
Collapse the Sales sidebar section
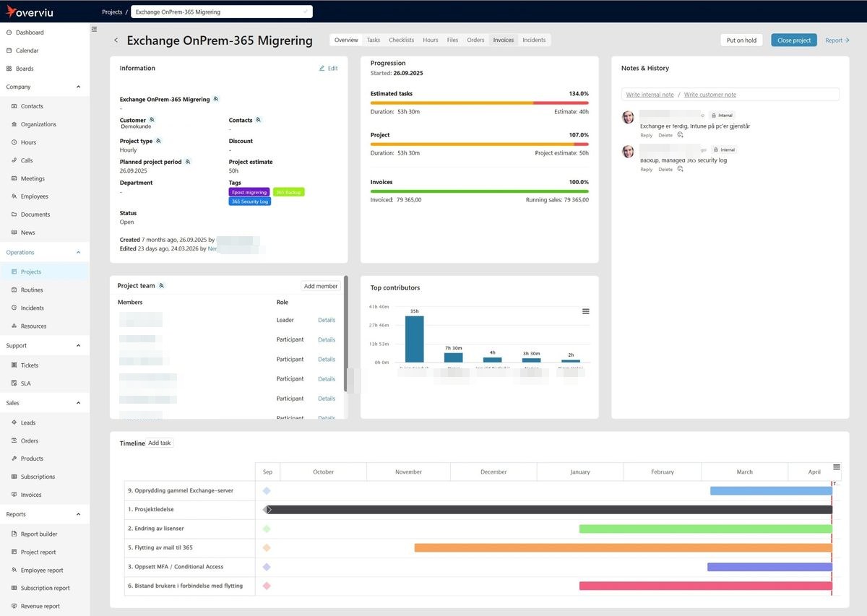(78, 403)
